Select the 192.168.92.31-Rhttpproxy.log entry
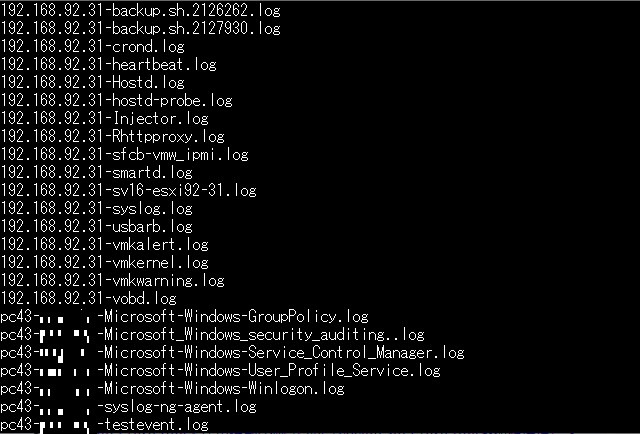The width and height of the screenshot is (640, 434). tap(112, 136)
